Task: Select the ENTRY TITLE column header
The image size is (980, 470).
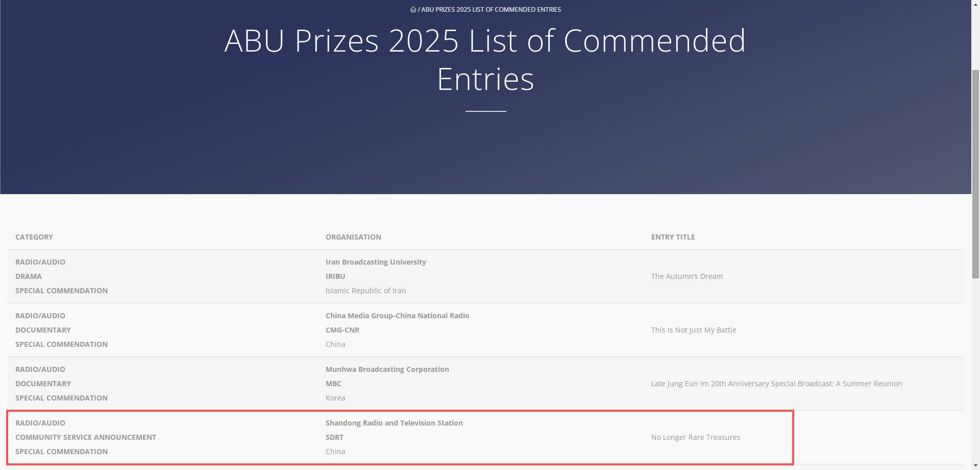Action: tap(673, 237)
